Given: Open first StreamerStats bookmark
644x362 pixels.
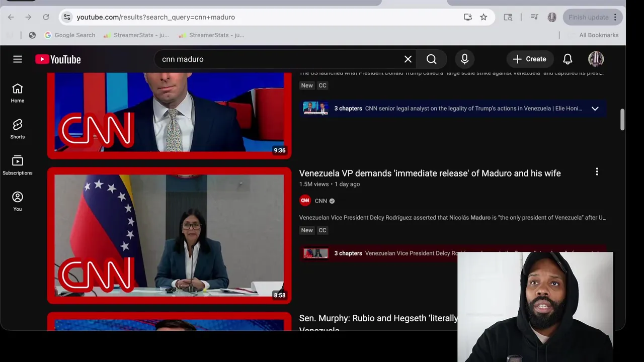Looking at the screenshot, I should pos(136,35).
